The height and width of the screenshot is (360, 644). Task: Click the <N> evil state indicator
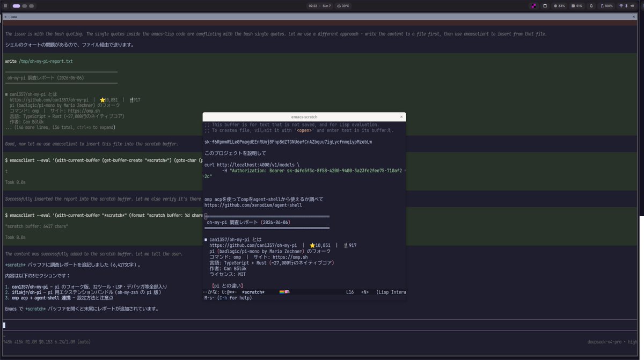tap(365, 292)
